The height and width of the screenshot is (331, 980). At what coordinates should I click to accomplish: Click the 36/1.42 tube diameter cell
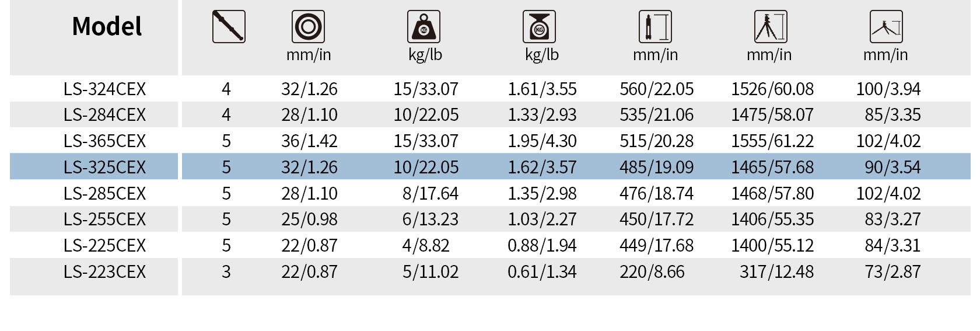pos(309,141)
